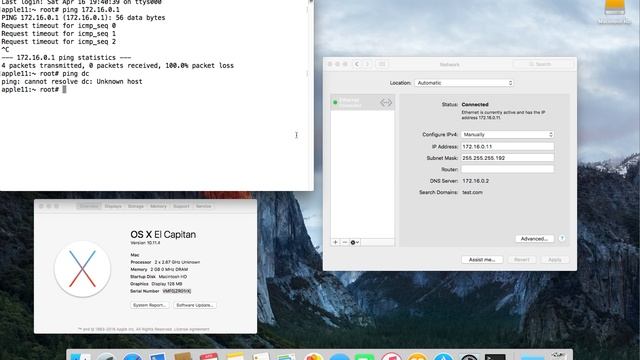The height and width of the screenshot is (360, 640).
Task: Open Terminal from the Dock
Action: [x=495, y=357]
